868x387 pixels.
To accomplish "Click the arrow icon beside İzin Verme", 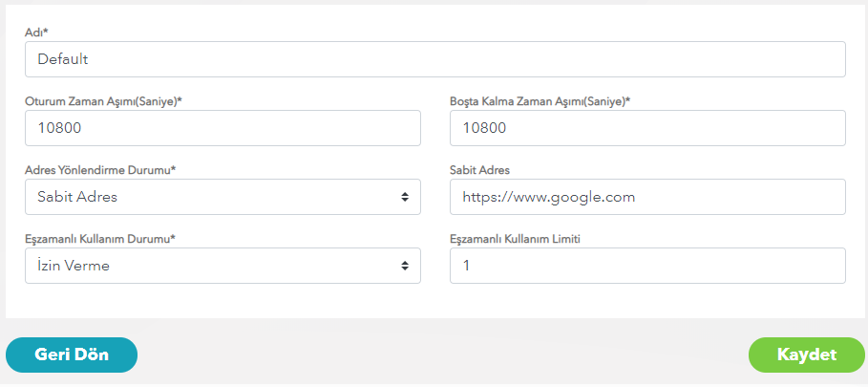I will point(405,266).
